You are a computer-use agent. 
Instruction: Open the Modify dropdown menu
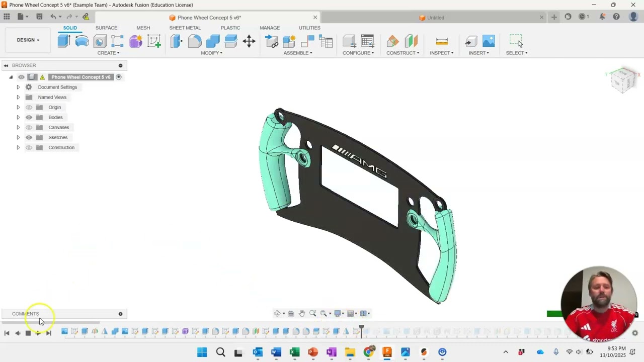point(211,53)
